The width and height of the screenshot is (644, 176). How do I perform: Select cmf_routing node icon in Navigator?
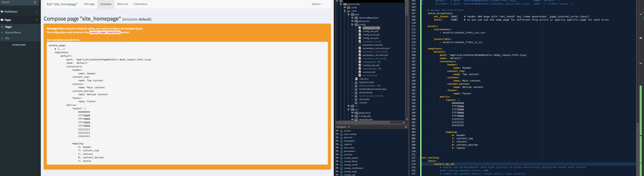[x=341, y=134]
